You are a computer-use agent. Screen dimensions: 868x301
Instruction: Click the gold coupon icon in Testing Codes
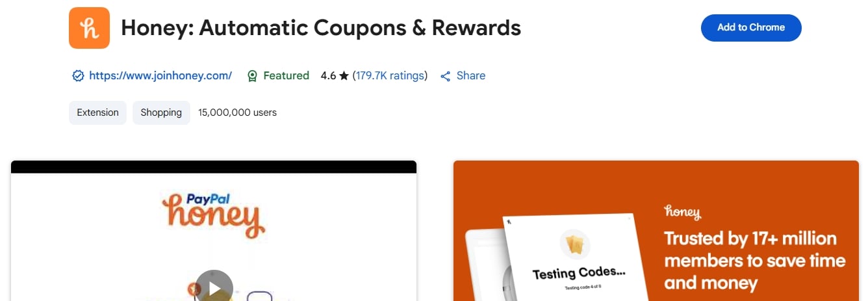point(574,244)
